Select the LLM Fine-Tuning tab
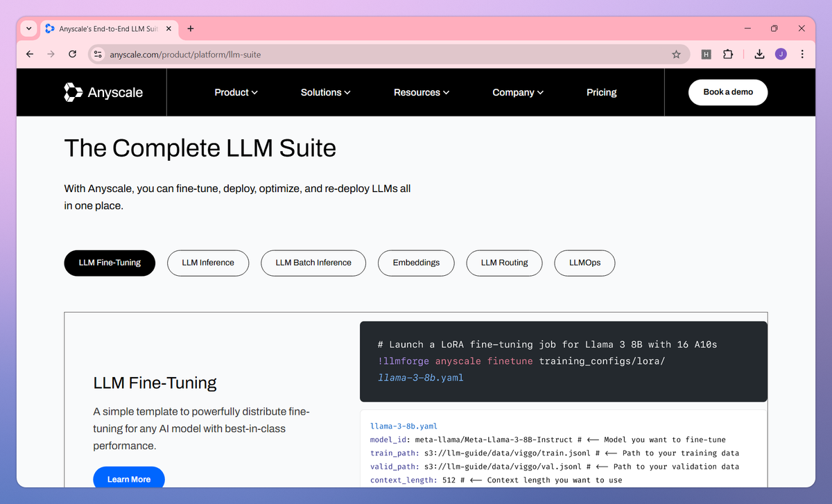Image resolution: width=832 pixels, height=504 pixels. [x=110, y=263]
